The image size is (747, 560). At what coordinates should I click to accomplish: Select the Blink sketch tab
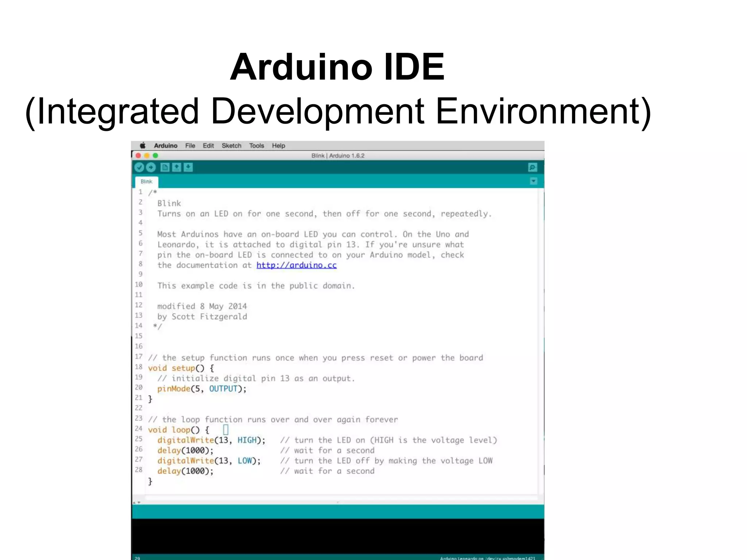click(x=146, y=182)
